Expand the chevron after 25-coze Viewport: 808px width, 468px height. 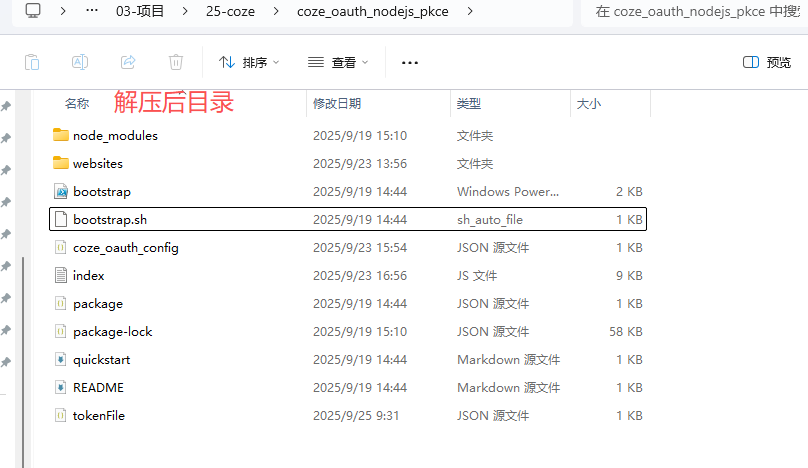pyautogui.click(x=276, y=11)
